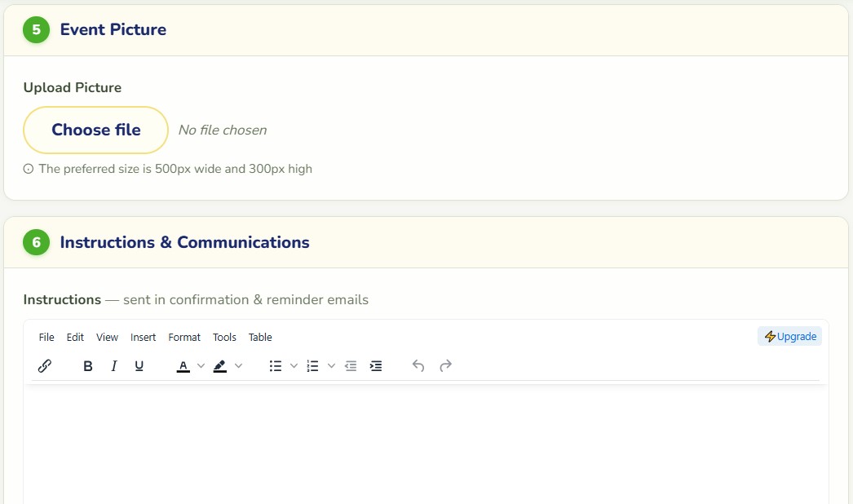
Task: Undo the last edit
Action: pyautogui.click(x=418, y=365)
